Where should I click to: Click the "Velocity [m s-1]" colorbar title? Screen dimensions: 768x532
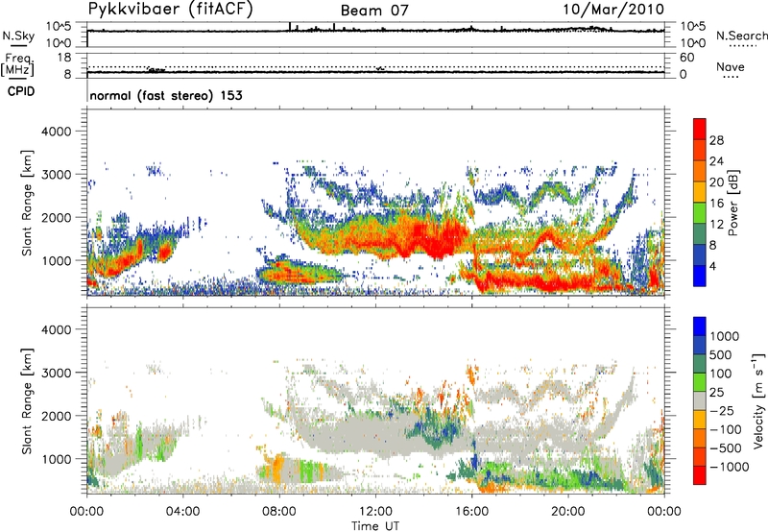coord(758,400)
